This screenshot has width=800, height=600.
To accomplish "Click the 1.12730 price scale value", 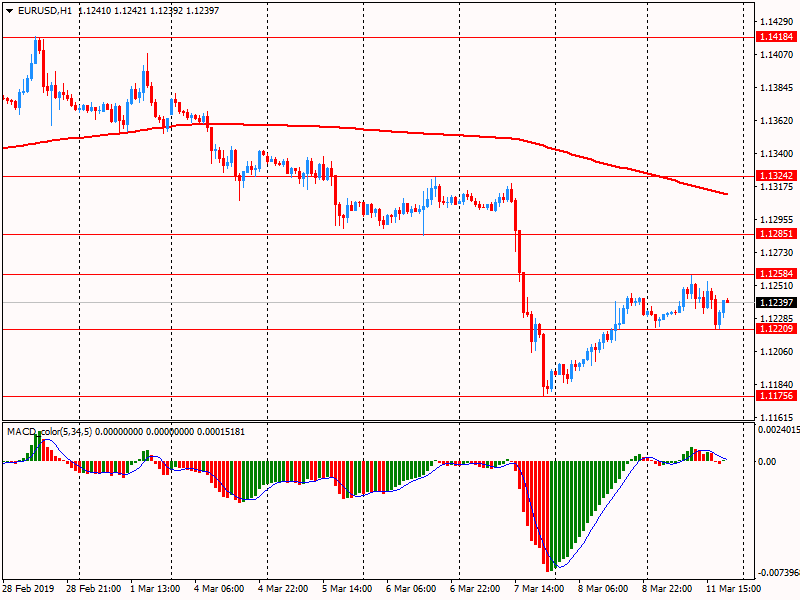I will pyautogui.click(x=777, y=253).
